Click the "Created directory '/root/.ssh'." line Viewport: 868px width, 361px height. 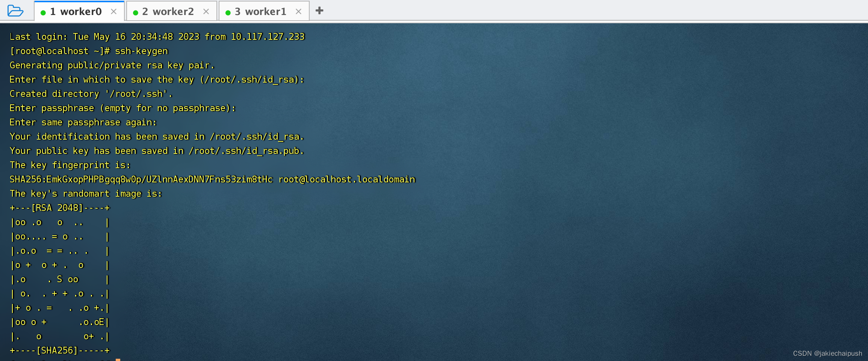point(91,94)
